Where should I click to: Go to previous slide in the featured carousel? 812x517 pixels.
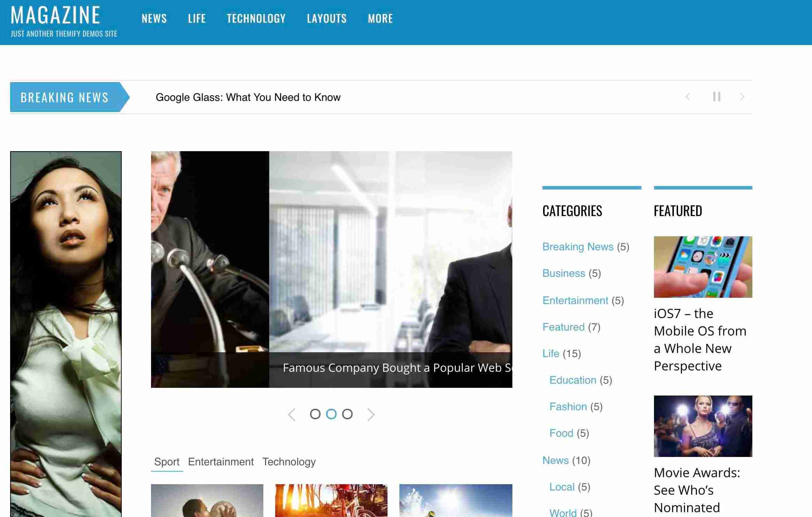292,415
